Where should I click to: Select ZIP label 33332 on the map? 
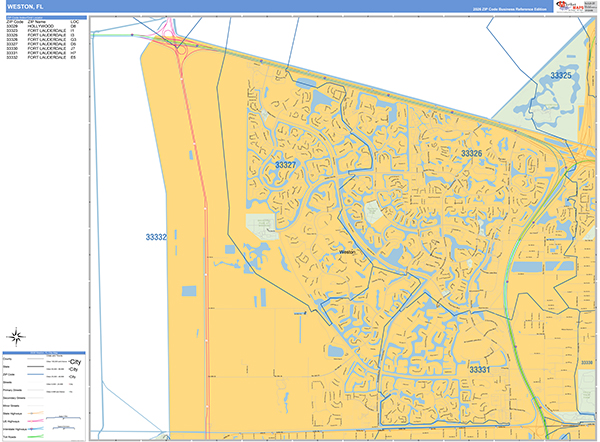coord(156,237)
